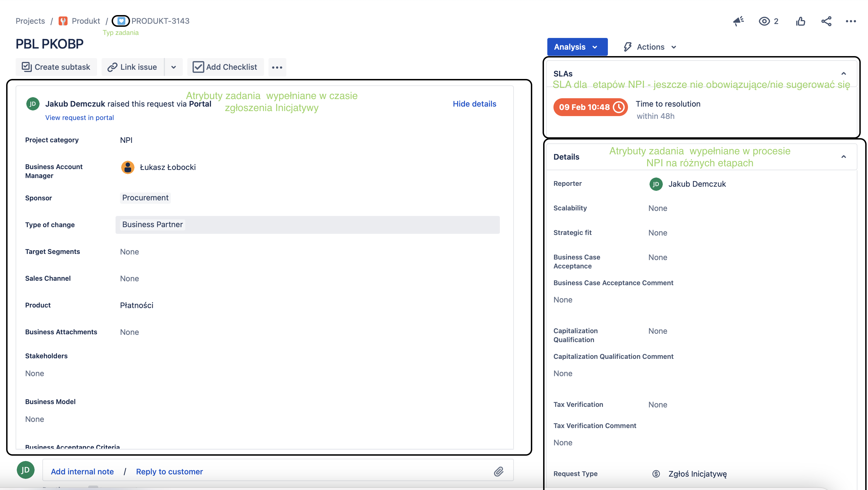Select the Add internal note tab
868x490 pixels.
click(82, 472)
